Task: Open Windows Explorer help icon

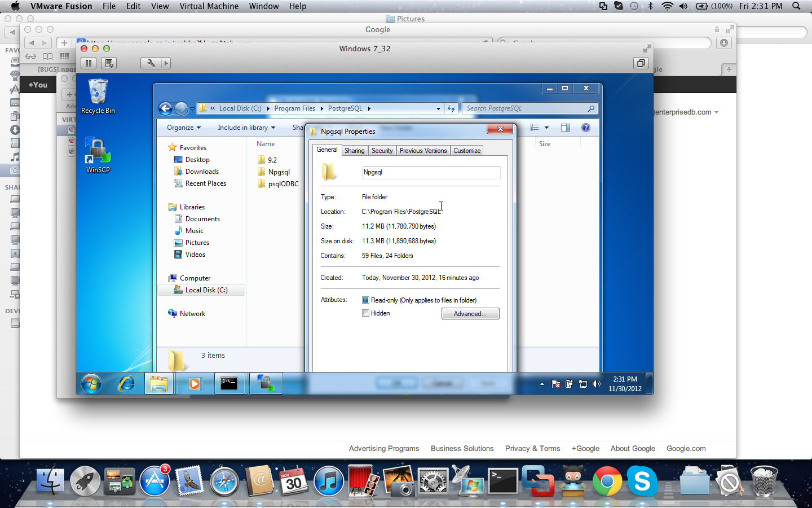Action: tap(586, 128)
